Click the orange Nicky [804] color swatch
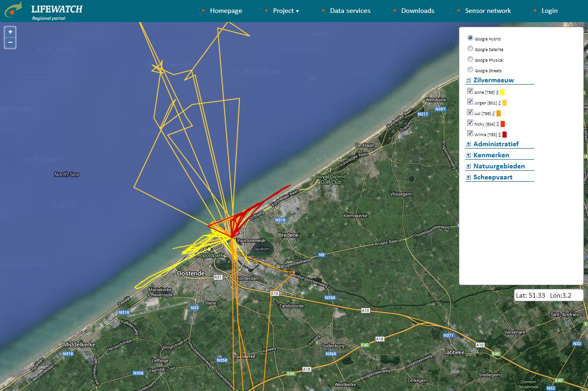 502,124
